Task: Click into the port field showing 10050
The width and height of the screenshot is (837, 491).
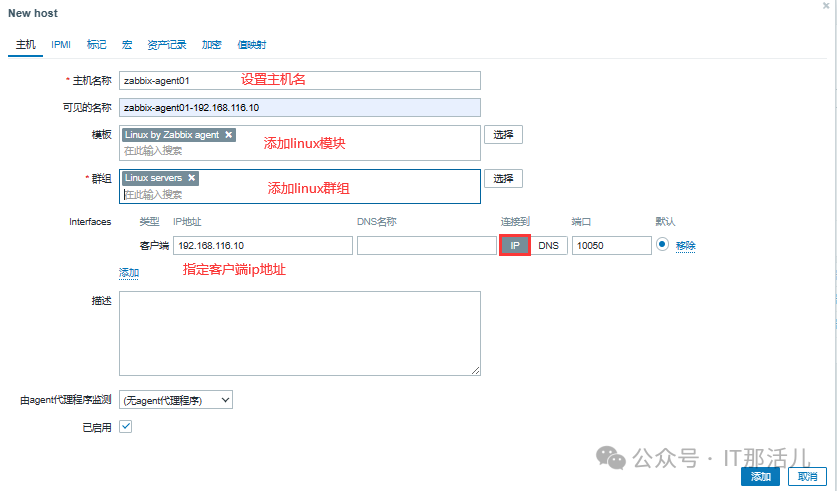Action: [x=610, y=246]
